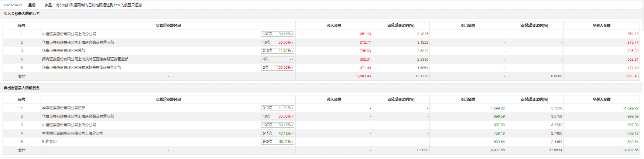
Task: Open the 0次 stats badge for 招商证券
Action: pyautogui.click(x=277, y=59)
